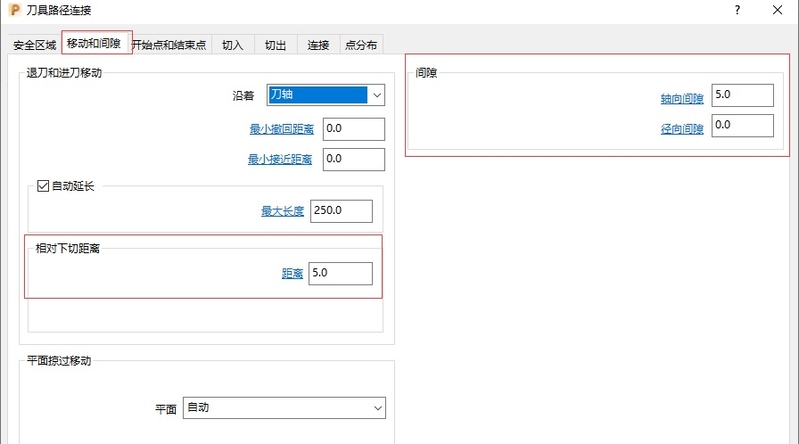Click the 相对下切距离 group label

(68, 249)
